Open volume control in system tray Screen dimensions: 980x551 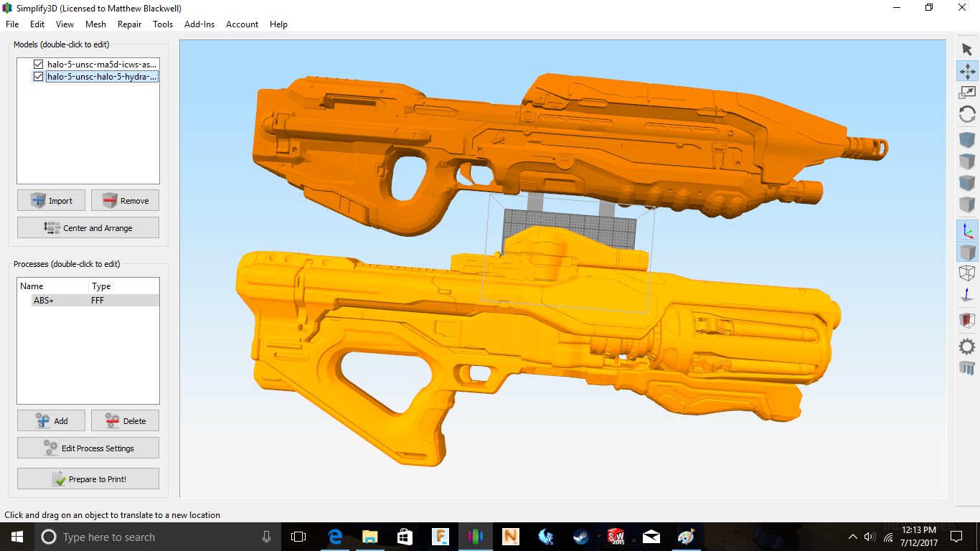[870, 537]
